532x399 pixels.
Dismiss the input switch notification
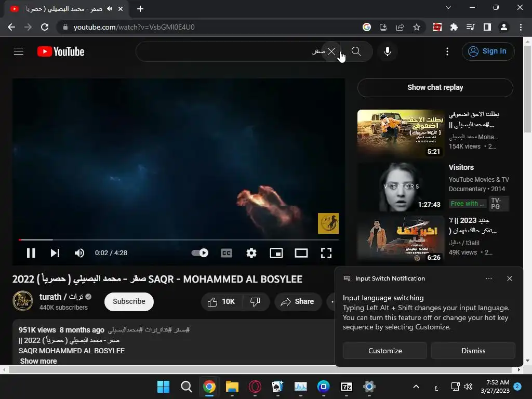(x=473, y=351)
